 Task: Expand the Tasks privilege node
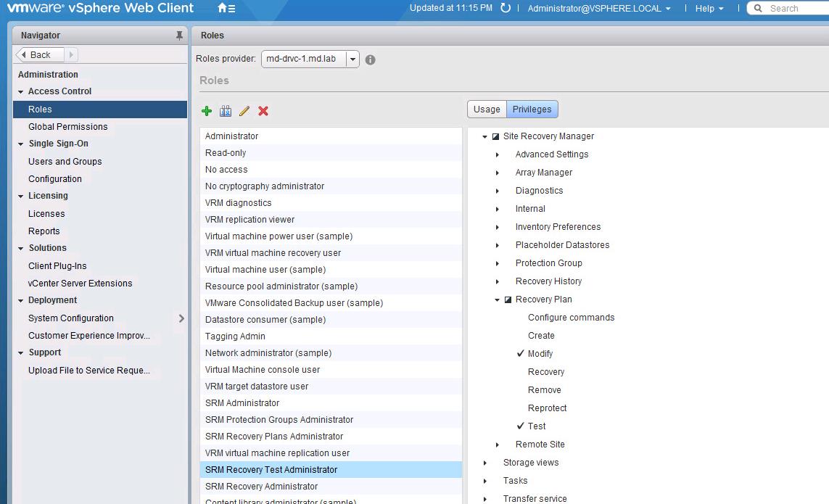pos(484,481)
